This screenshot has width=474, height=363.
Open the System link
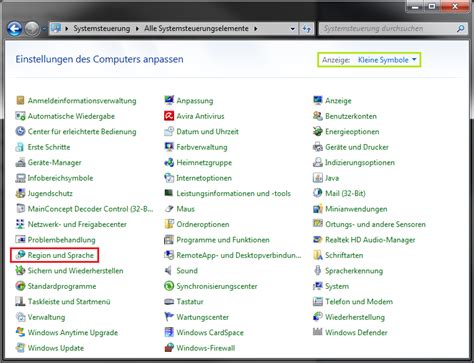[337, 286]
